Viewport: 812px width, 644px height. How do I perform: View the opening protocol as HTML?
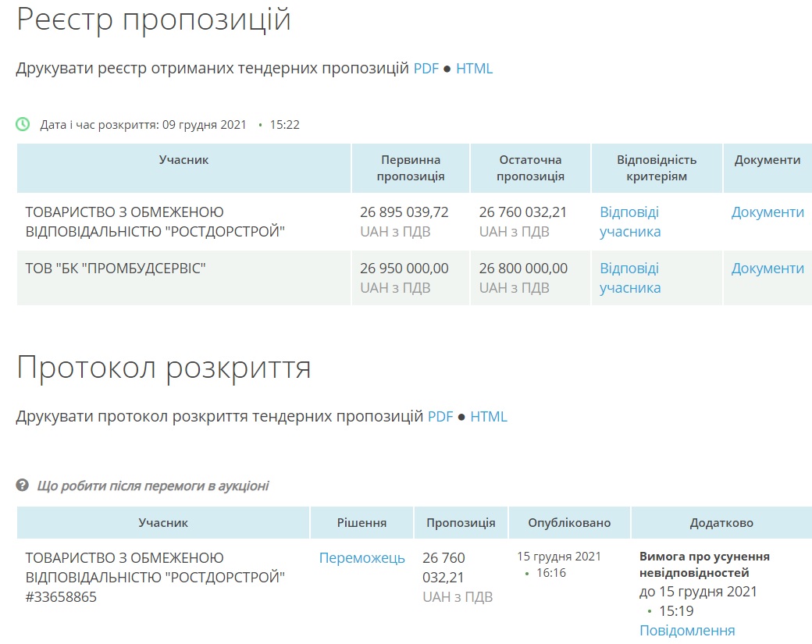(x=488, y=417)
